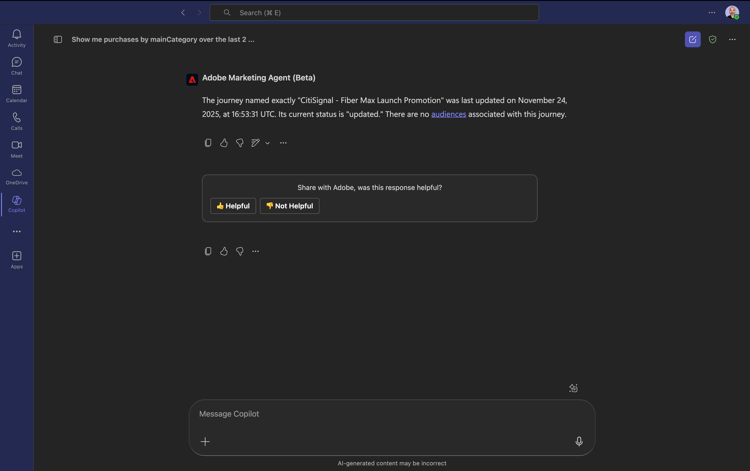This screenshot has height=471, width=750.
Task: Open the Activity bell icon
Action: click(17, 38)
